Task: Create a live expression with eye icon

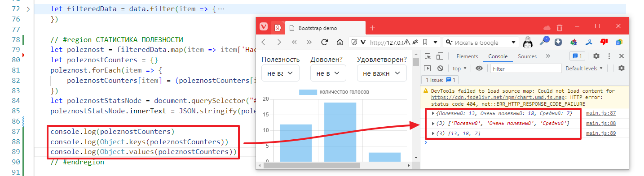Action: [479, 68]
